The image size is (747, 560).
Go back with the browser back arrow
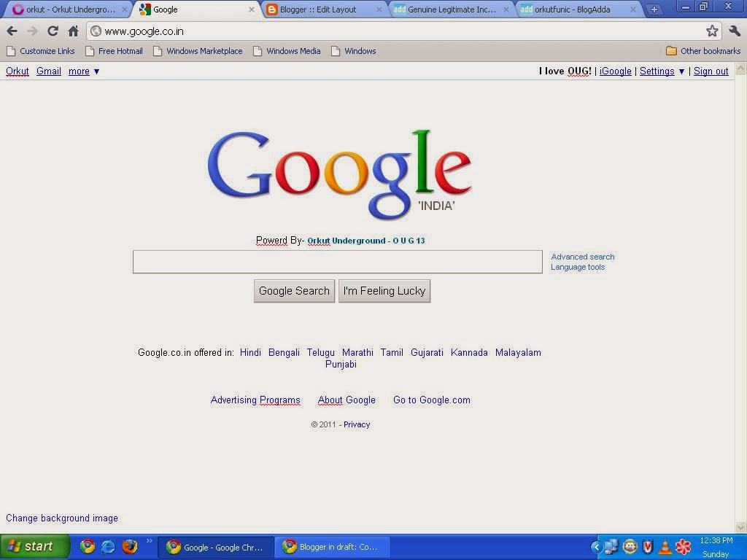point(12,31)
